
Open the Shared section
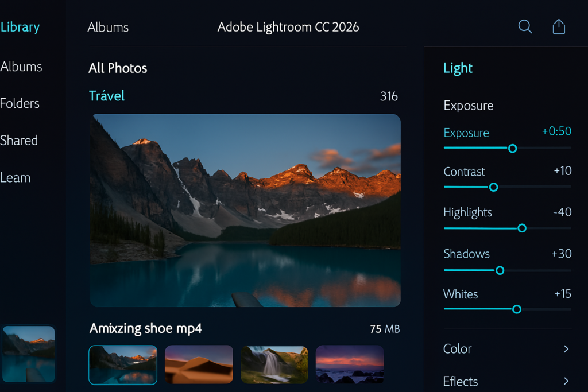tap(19, 140)
